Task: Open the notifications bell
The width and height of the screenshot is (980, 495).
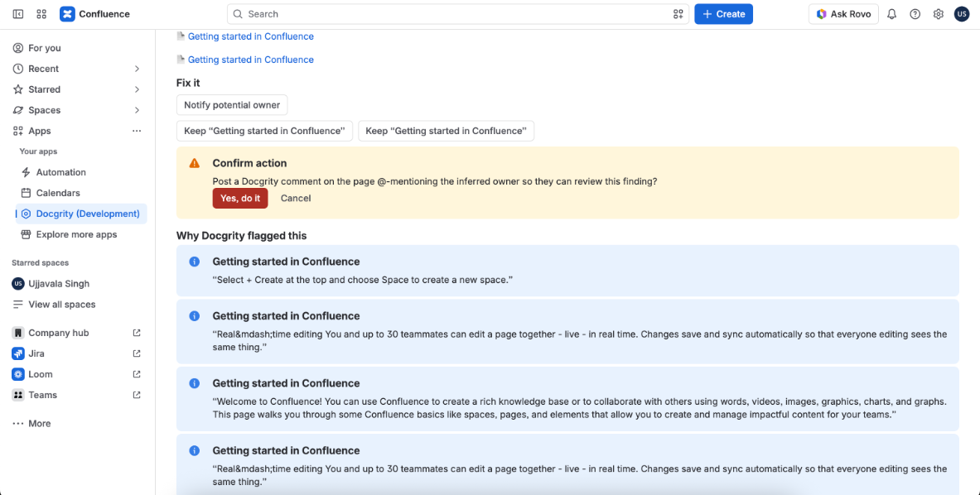Action: [x=892, y=14]
